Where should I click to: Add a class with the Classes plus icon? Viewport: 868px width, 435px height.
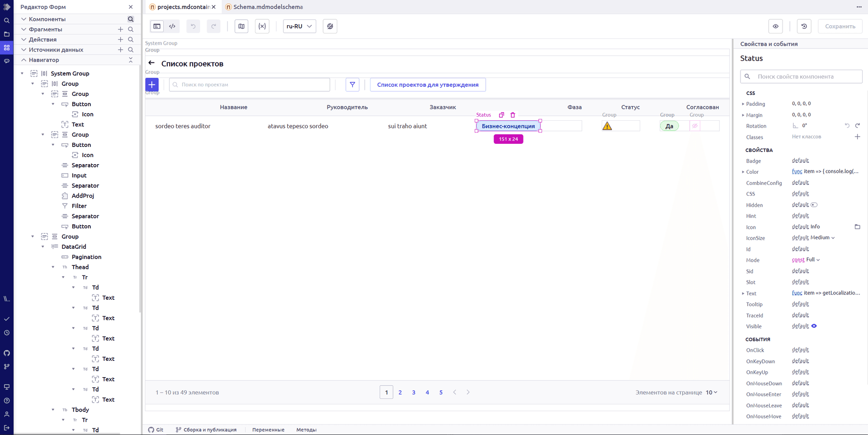(x=857, y=137)
